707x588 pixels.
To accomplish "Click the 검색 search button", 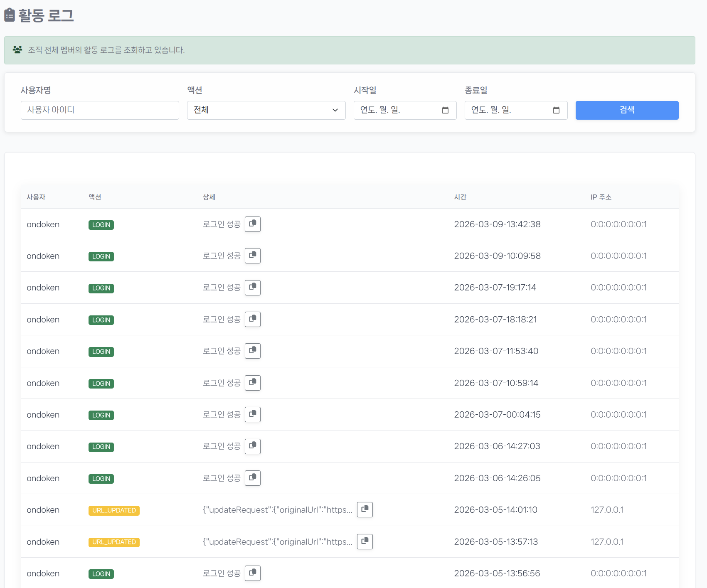I will 626,110.
